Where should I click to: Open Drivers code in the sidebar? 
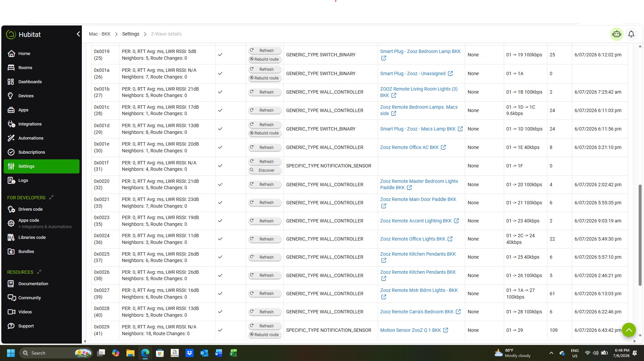click(x=42, y=209)
